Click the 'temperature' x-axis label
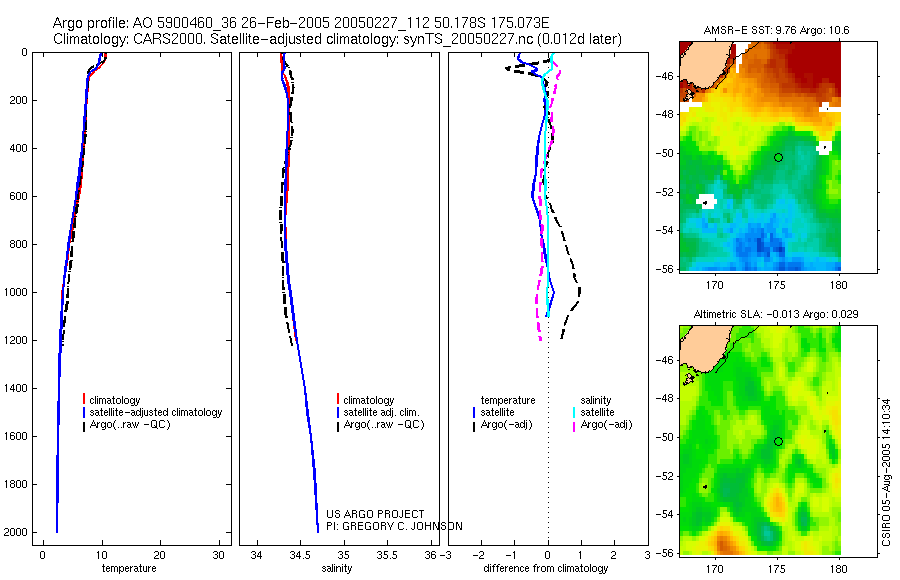 129,569
